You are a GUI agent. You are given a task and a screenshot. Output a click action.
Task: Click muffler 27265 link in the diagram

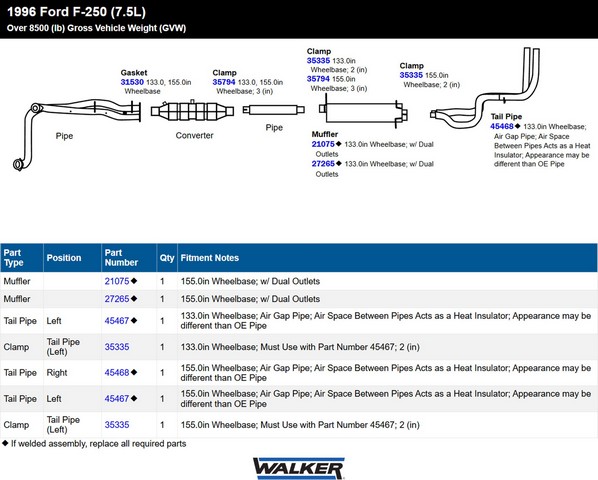(x=323, y=164)
